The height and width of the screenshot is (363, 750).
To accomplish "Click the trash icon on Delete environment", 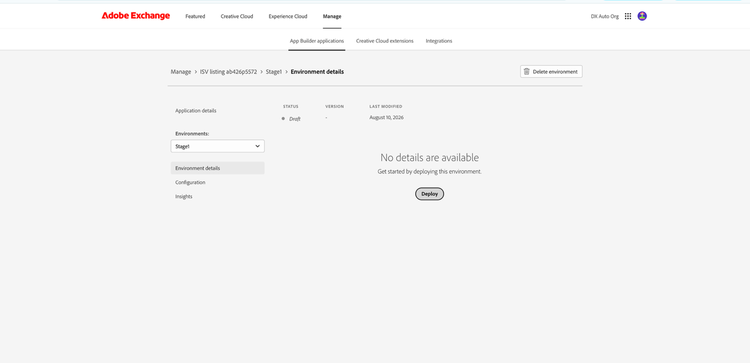I will click(x=527, y=72).
